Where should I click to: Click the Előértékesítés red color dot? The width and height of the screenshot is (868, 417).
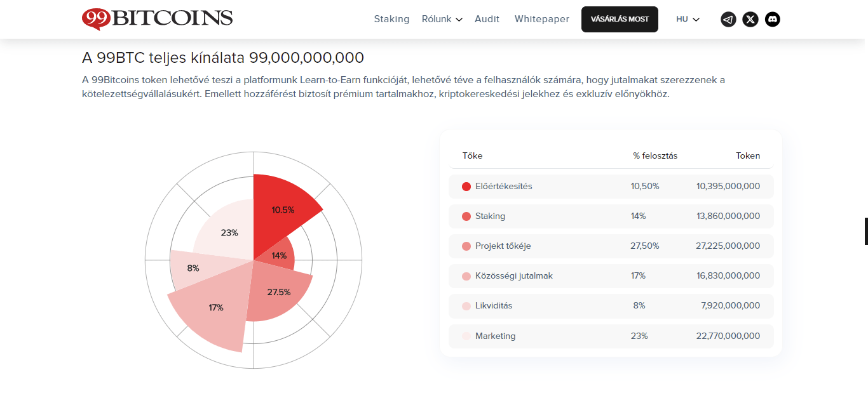tap(466, 187)
